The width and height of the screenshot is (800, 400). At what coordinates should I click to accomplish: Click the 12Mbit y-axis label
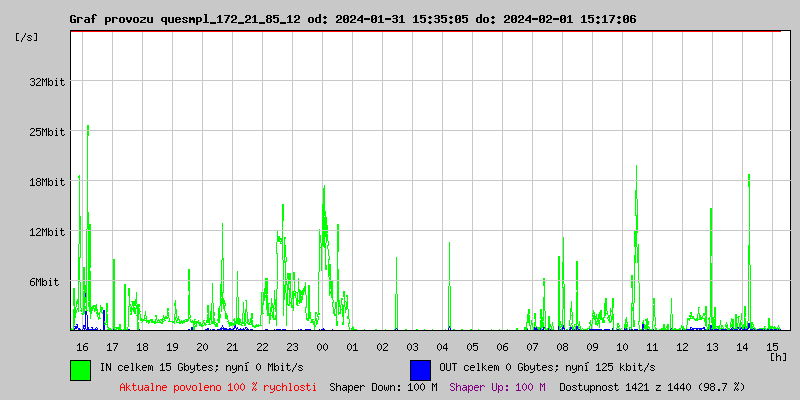[47, 232]
